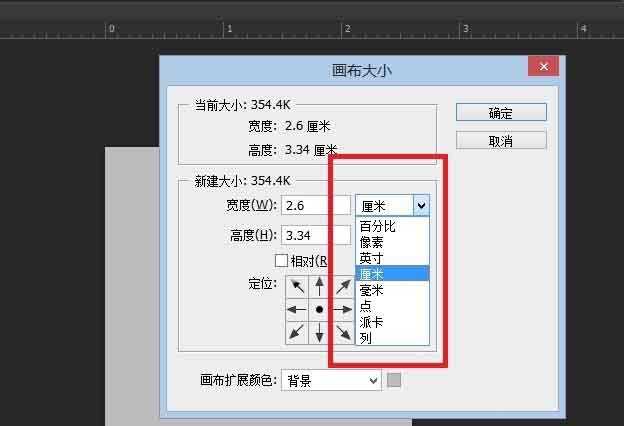624x426 pixels.
Task: Choose the middle-left anchor arrow
Action: coord(297,310)
